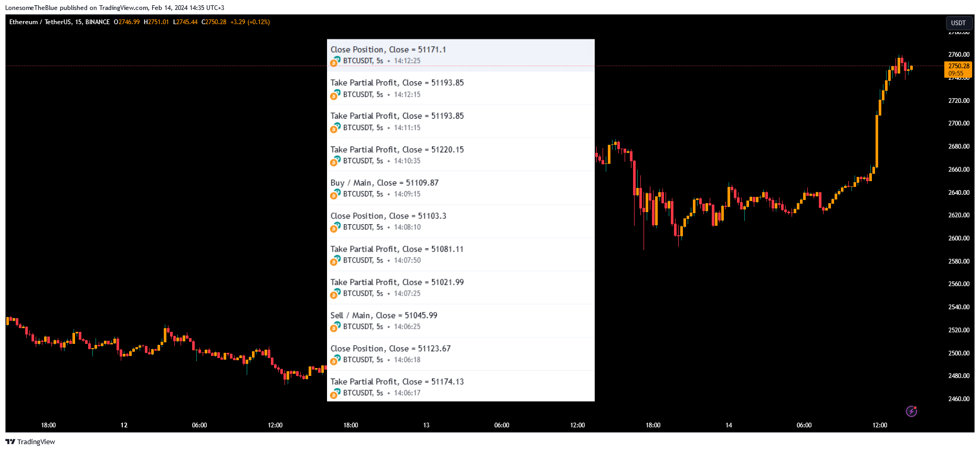This screenshot has height=451, width=980.
Task: Click the 2600.00 price axis label
Action: click(958, 238)
